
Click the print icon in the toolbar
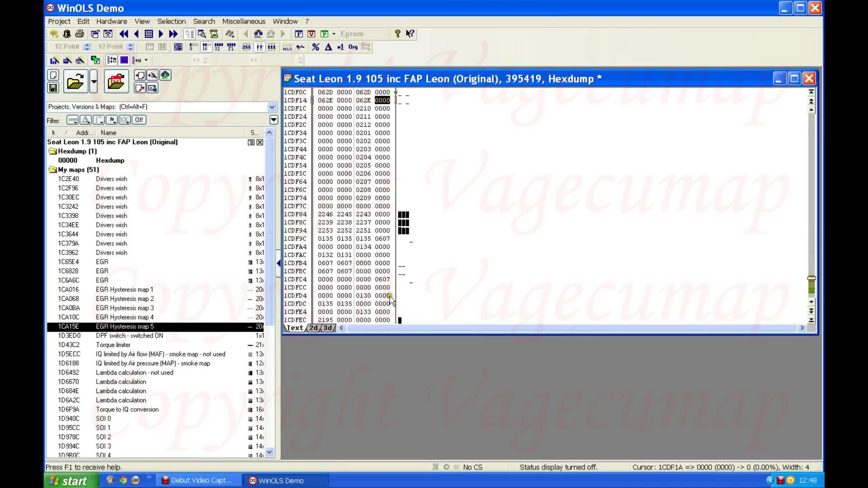(x=80, y=34)
